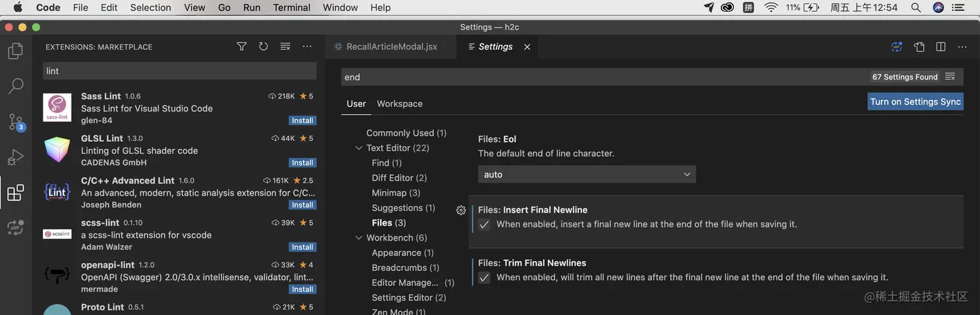The height and width of the screenshot is (315, 980).
Task: Collapse the Text Editor tree section
Action: pyautogui.click(x=358, y=148)
